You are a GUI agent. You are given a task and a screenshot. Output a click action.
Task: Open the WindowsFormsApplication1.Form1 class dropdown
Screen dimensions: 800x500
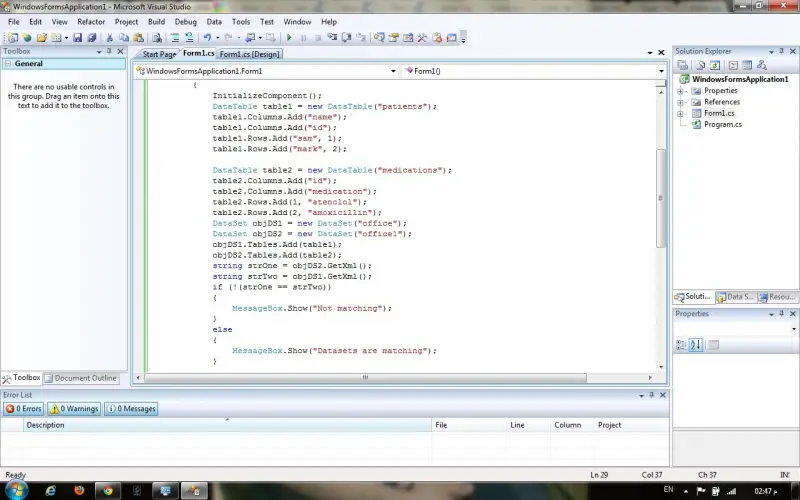[393, 71]
